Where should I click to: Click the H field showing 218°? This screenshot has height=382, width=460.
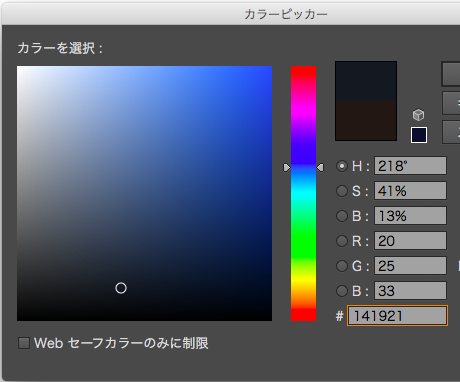[410, 166]
